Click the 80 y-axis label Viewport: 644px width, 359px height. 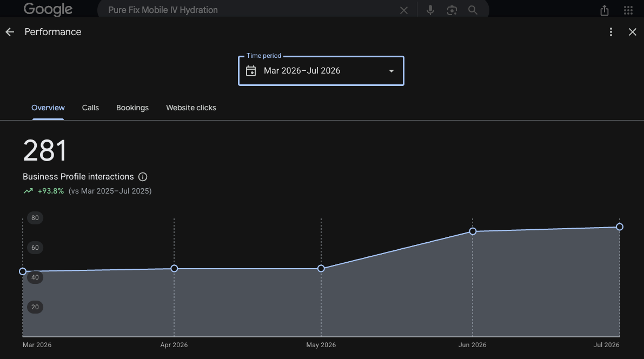[35, 218]
